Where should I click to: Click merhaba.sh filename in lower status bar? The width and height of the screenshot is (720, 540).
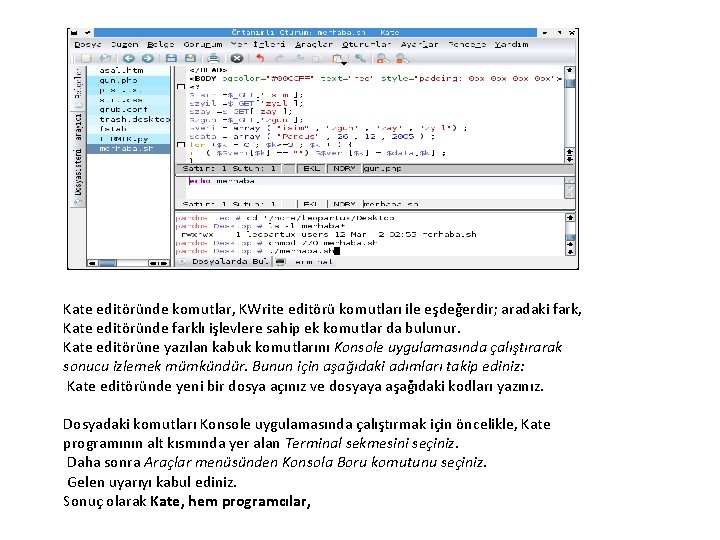[x=391, y=203]
